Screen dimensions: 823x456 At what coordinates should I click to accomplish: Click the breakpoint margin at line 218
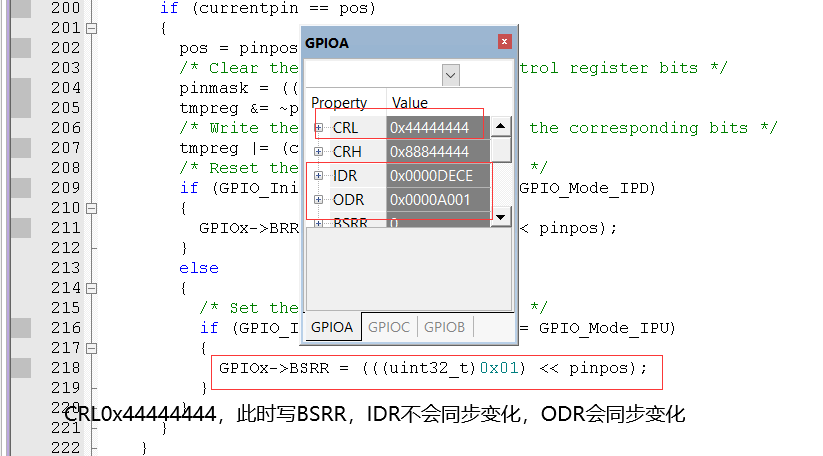point(21,368)
